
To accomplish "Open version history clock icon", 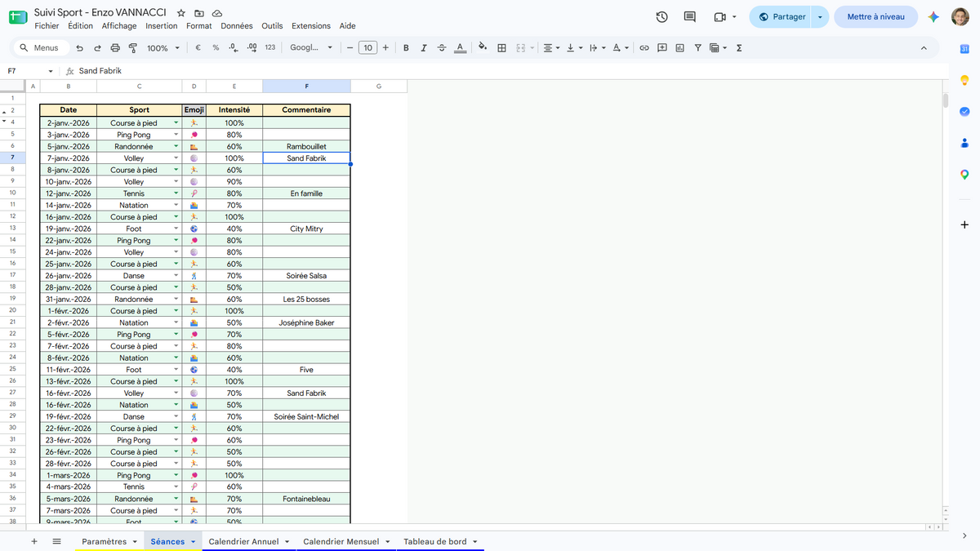I will click(x=662, y=16).
